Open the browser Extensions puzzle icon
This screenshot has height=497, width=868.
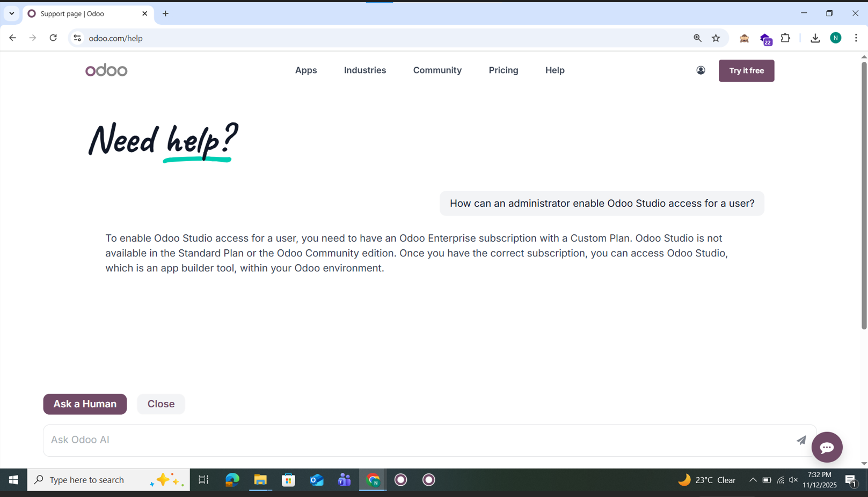pyautogui.click(x=785, y=38)
